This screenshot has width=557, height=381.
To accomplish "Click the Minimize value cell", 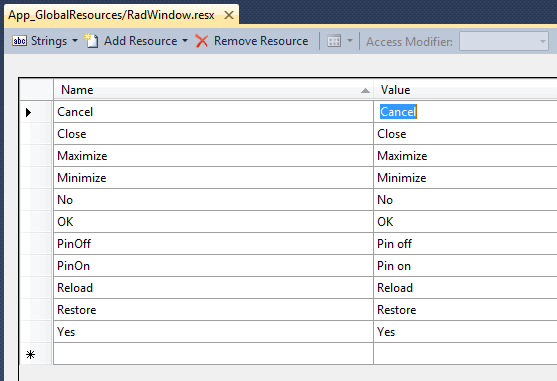I will pos(465,178).
